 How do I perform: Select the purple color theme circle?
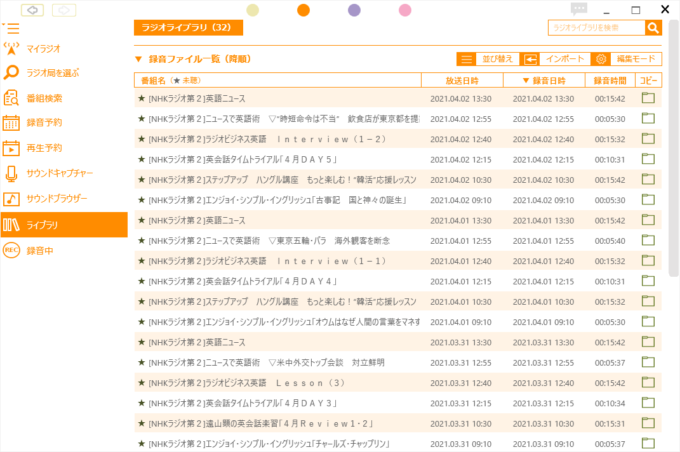pyautogui.click(x=354, y=10)
